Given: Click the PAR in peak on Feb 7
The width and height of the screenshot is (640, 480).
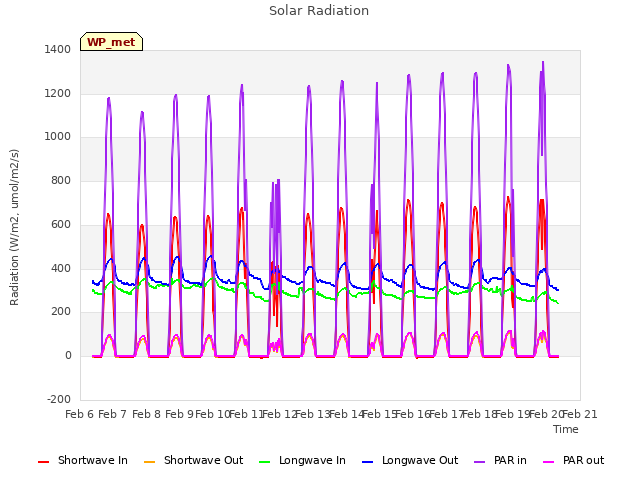Looking at the screenshot, I should [109, 98].
